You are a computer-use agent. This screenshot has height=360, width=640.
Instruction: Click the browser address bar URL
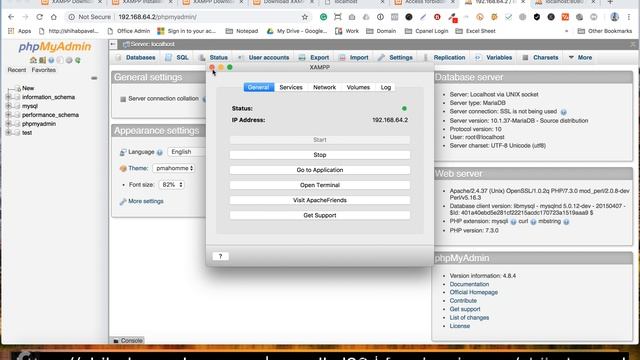point(157,17)
